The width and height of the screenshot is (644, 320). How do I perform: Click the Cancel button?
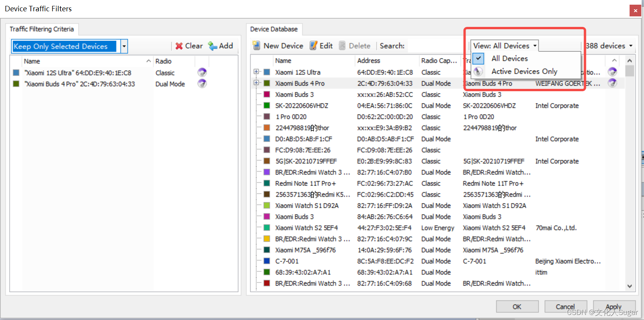565,307
